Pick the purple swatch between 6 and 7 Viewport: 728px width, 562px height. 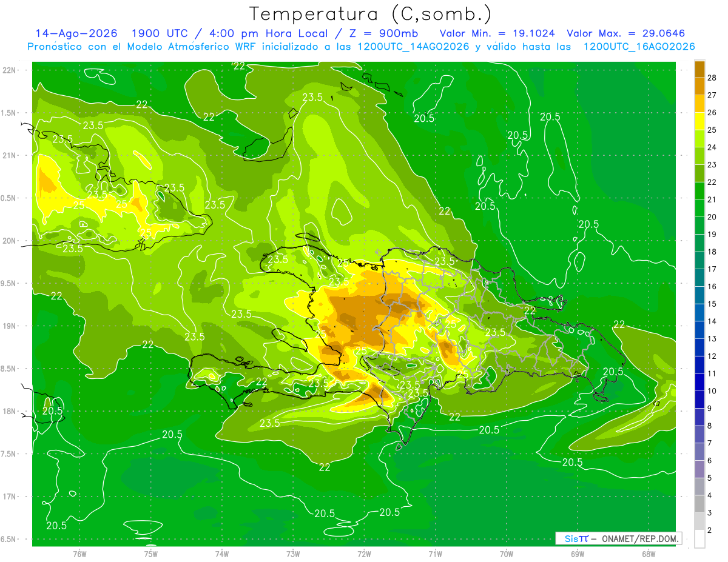pos(699,452)
